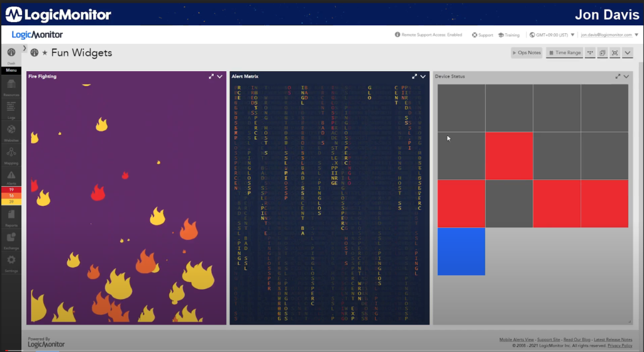Expand Ops Notes

click(526, 53)
